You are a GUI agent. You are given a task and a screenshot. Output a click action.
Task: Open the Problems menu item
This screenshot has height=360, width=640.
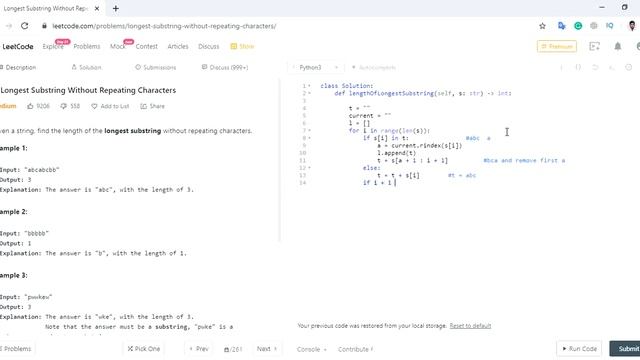87,47
